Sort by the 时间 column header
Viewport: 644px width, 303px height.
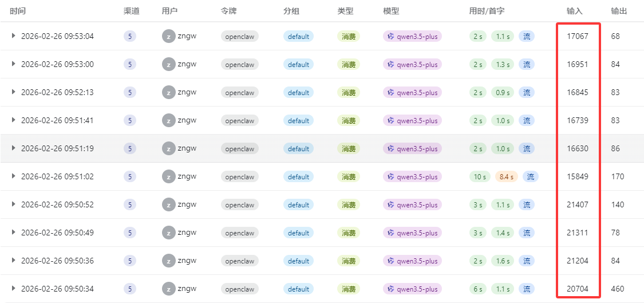click(18, 11)
